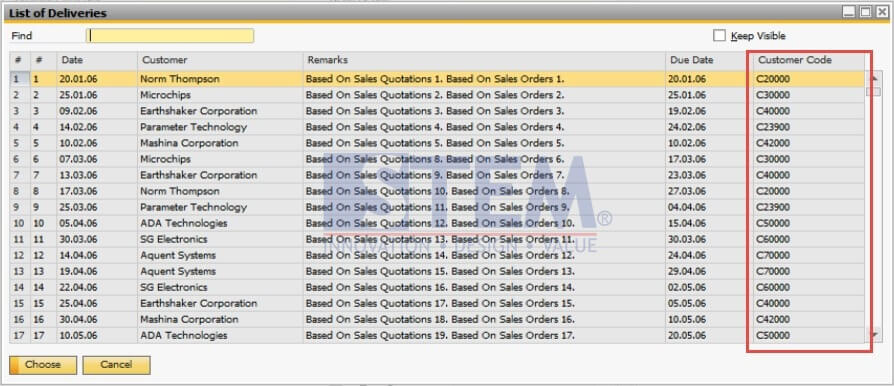Select Mashina Corporation in row 5

pos(189,143)
